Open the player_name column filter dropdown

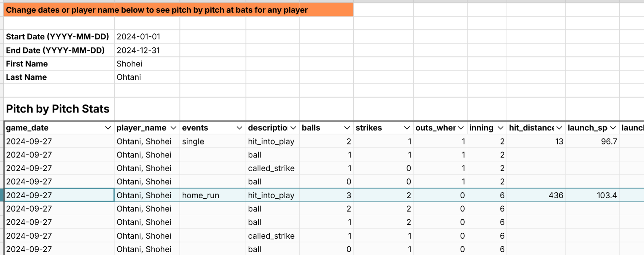pos(173,128)
